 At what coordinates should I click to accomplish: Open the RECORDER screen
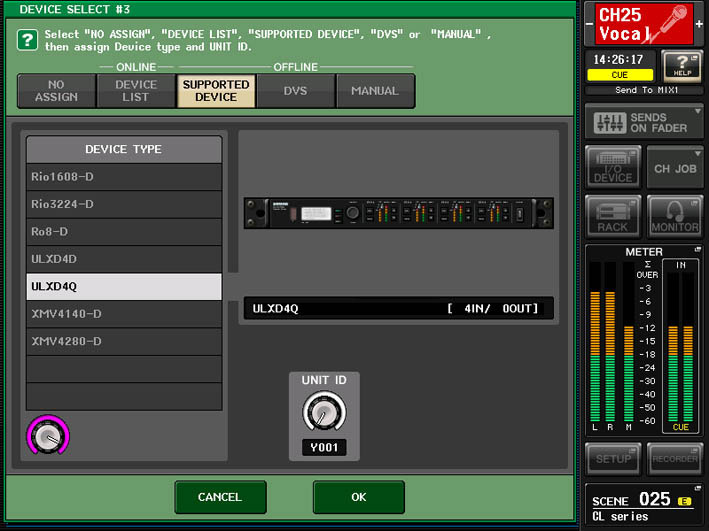[675, 459]
